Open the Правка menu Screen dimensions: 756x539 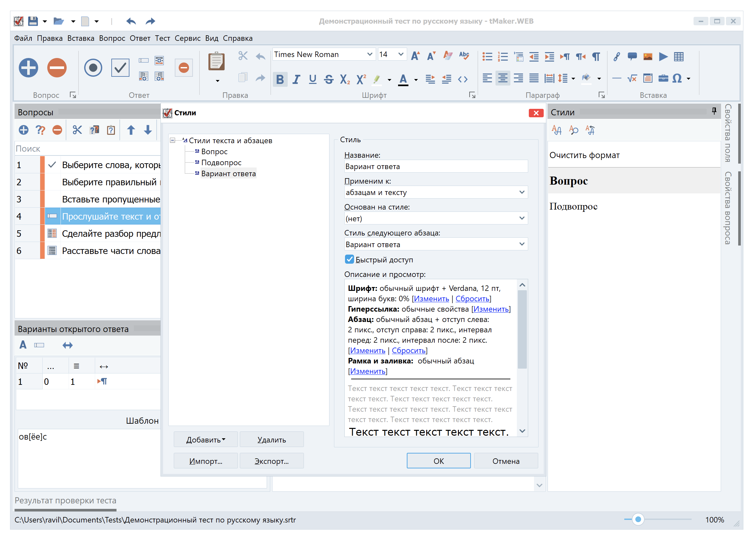[50, 38]
